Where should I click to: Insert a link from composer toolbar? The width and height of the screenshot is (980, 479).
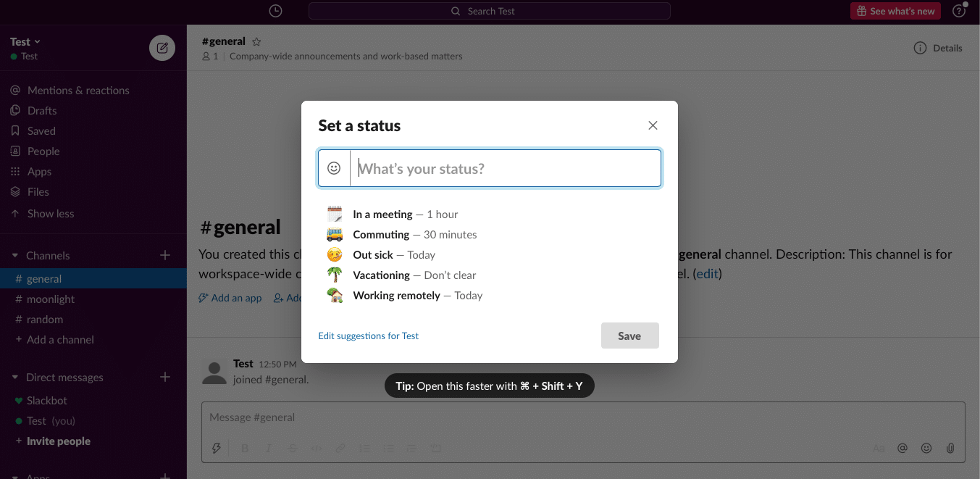(340, 449)
